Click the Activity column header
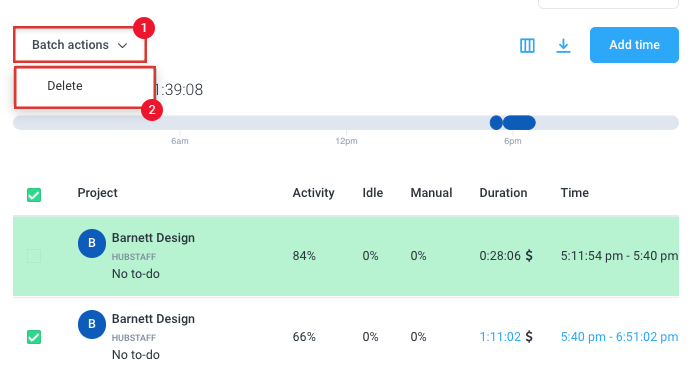The image size is (700, 388). [313, 193]
